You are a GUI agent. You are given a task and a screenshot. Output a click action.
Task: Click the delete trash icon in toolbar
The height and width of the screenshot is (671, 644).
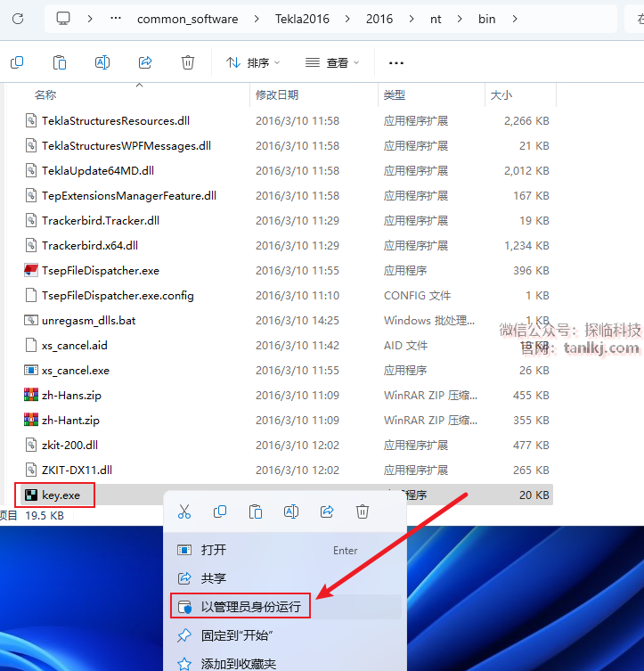point(188,62)
